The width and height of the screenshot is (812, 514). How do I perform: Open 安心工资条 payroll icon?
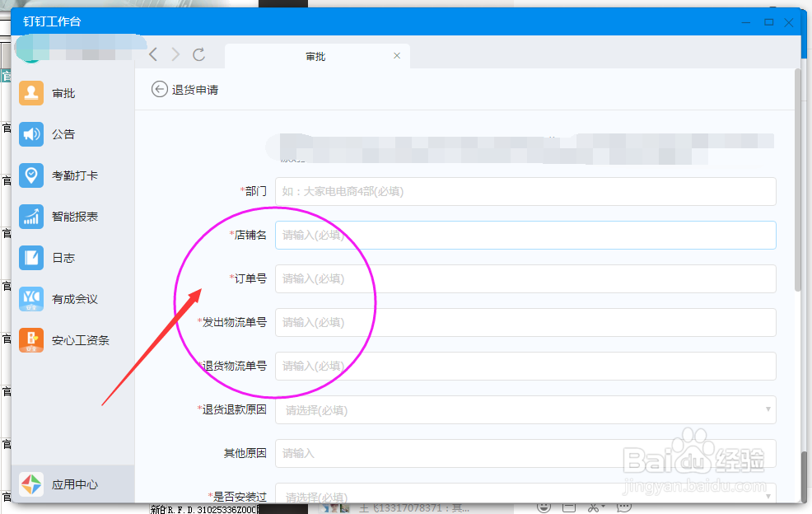31,339
